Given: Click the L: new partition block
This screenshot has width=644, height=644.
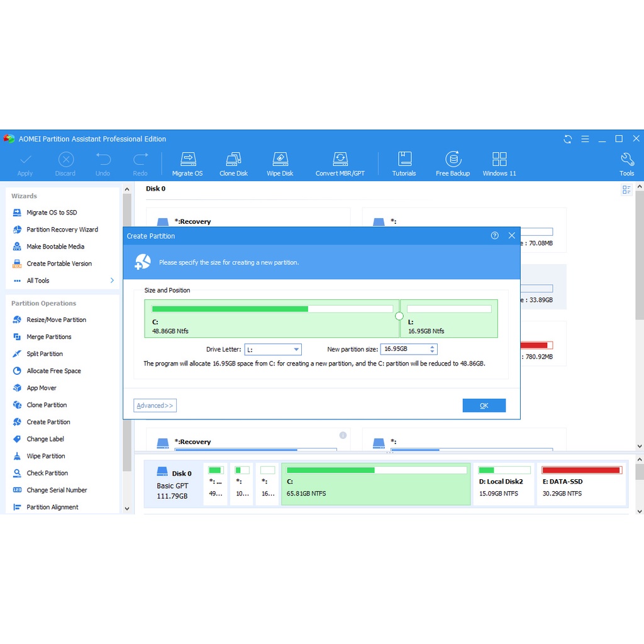Looking at the screenshot, I should (x=449, y=319).
